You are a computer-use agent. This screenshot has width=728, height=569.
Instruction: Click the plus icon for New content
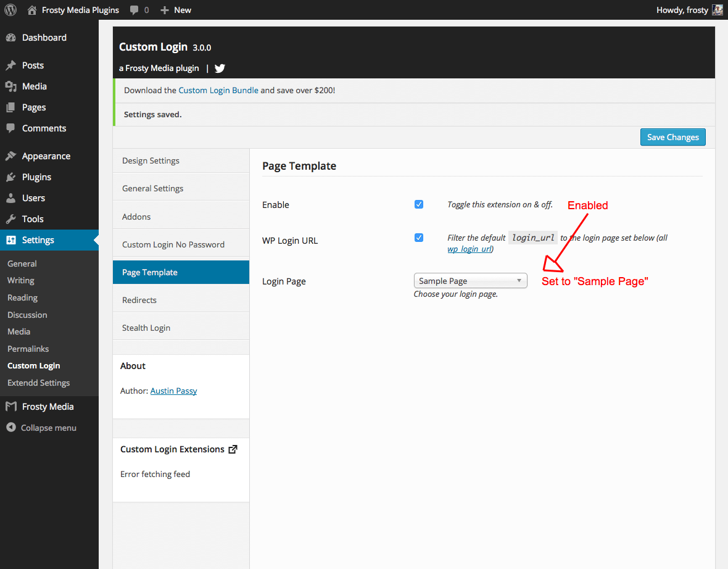(x=164, y=10)
